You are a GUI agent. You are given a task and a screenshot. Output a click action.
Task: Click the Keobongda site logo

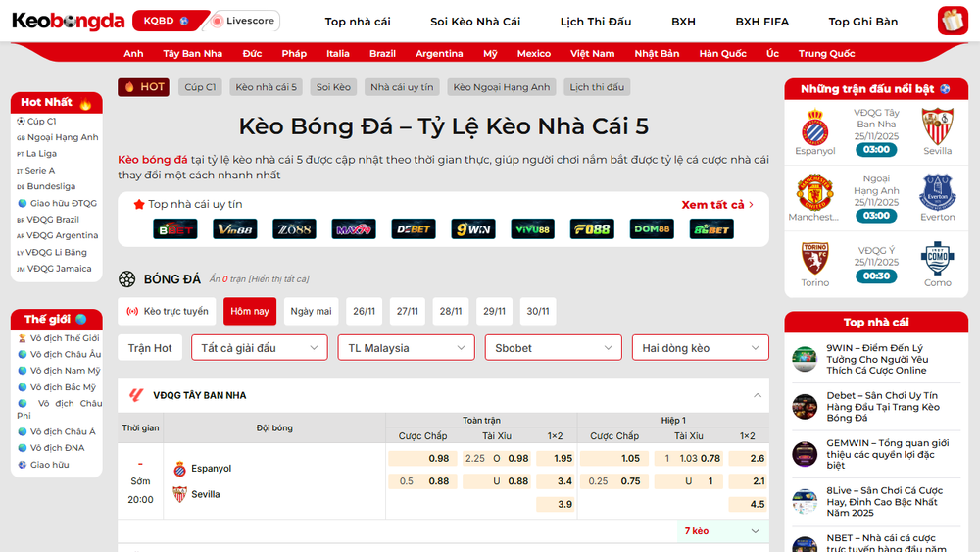tap(69, 22)
